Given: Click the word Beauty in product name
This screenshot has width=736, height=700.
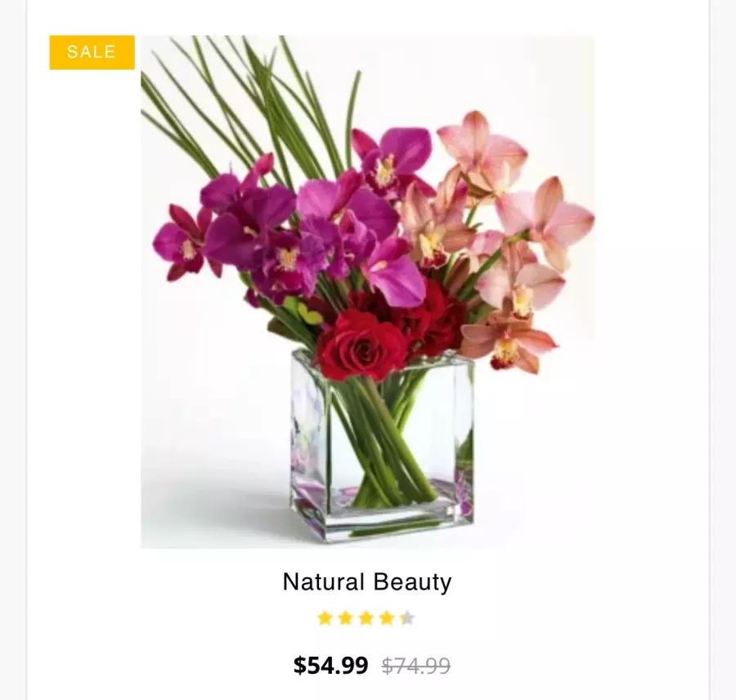Looking at the screenshot, I should coord(412,582).
